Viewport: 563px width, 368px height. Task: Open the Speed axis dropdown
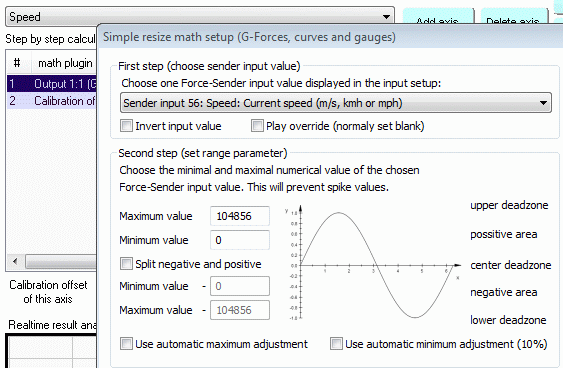click(200, 17)
